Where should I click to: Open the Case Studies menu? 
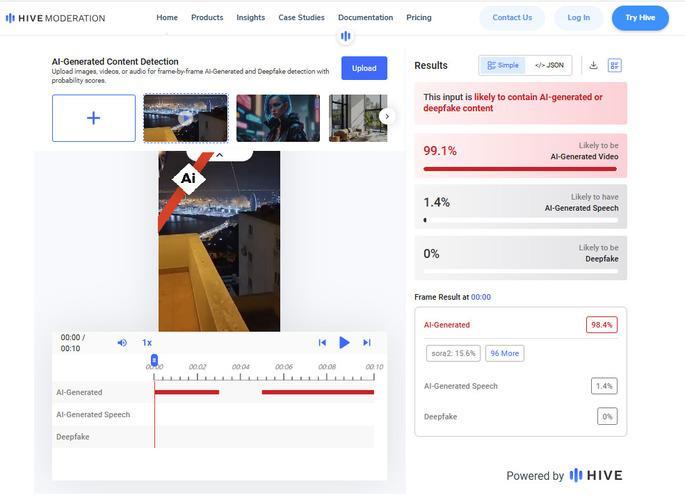pos(301,17)
